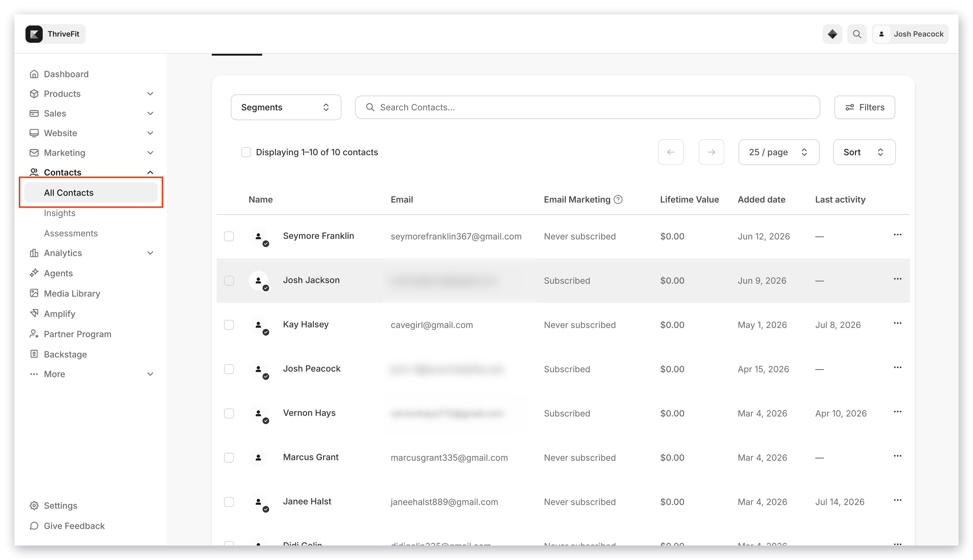The image size is (973, 560).
Task: Open more options for Vernon Hays row
Action: (x=897, y=412)
